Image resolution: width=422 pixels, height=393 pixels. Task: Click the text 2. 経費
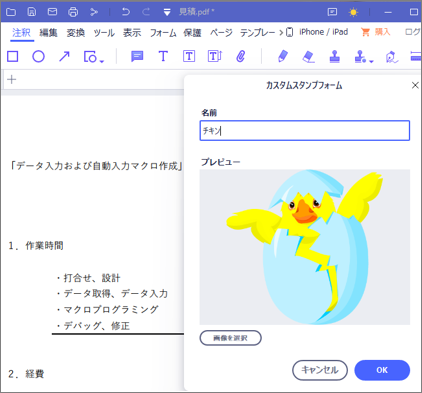[26, 374]
